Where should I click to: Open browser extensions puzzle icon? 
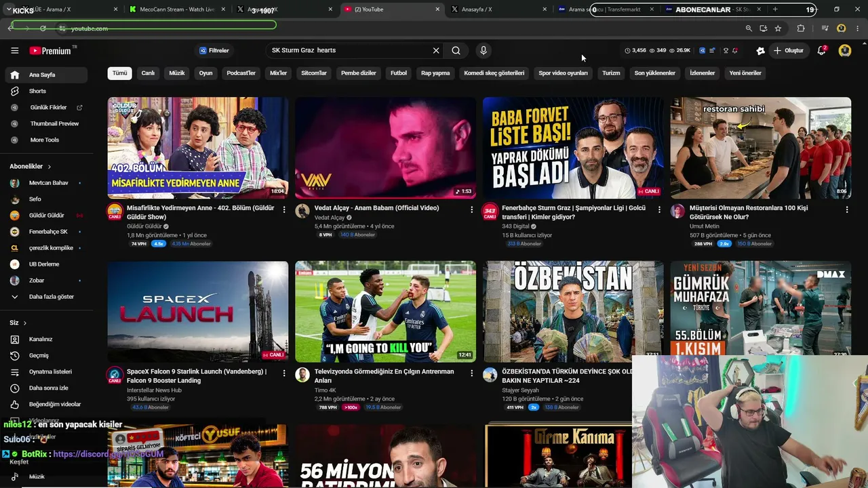click(801, 28)
